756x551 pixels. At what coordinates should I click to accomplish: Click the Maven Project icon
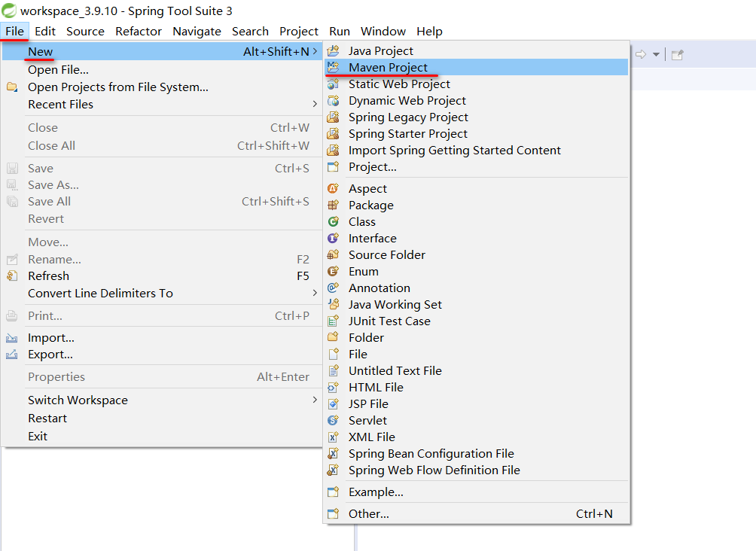coord(333,67)
